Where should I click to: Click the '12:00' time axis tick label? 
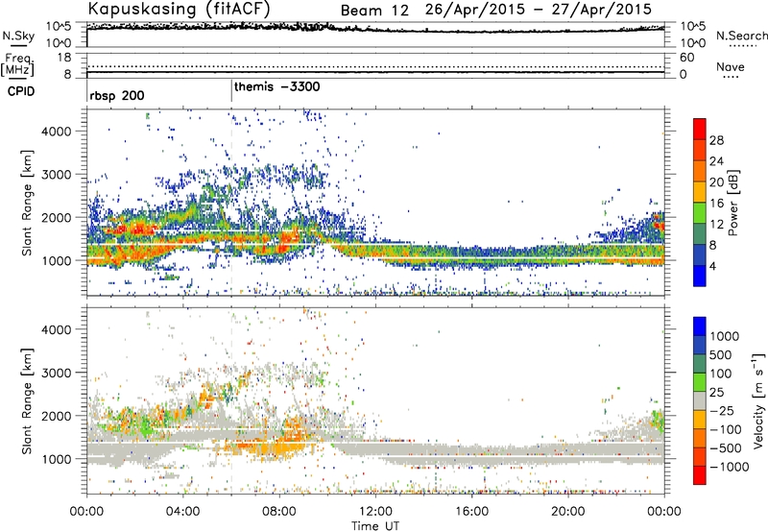375,512
